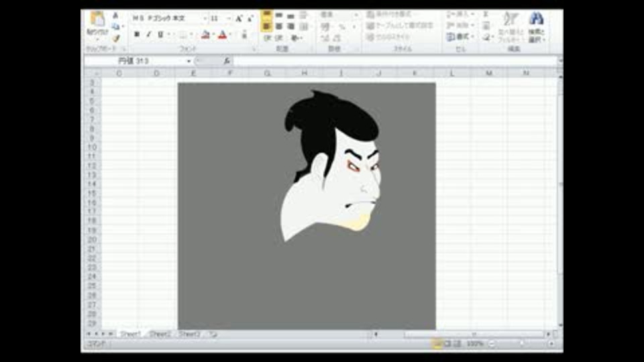
Task: Click the Clear eraser icon
Action: point(486,38)
